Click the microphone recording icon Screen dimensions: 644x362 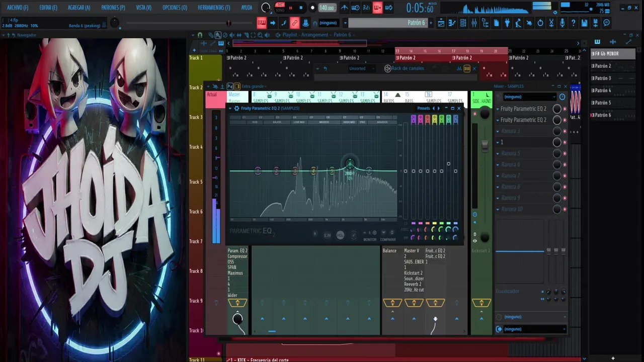(562, 23)
